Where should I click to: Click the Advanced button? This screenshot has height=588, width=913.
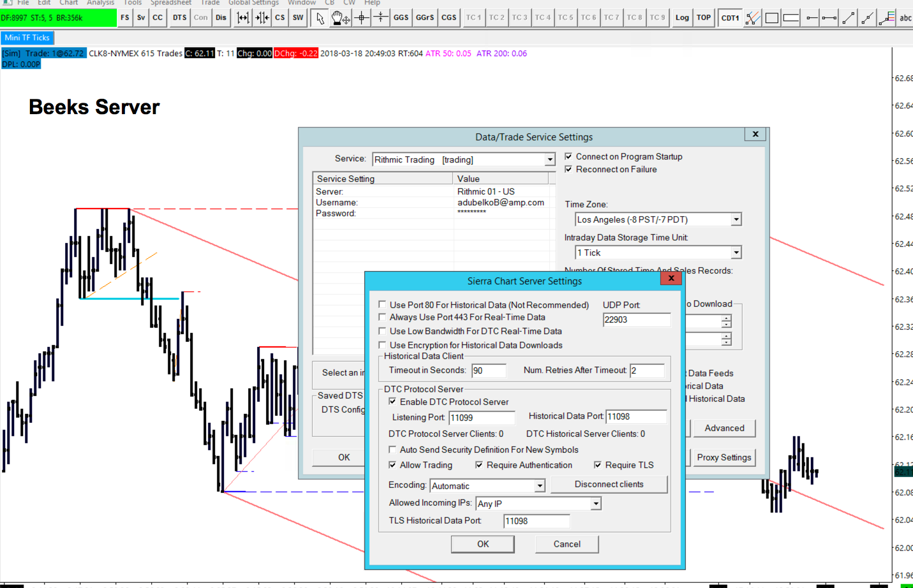(725, 428)
